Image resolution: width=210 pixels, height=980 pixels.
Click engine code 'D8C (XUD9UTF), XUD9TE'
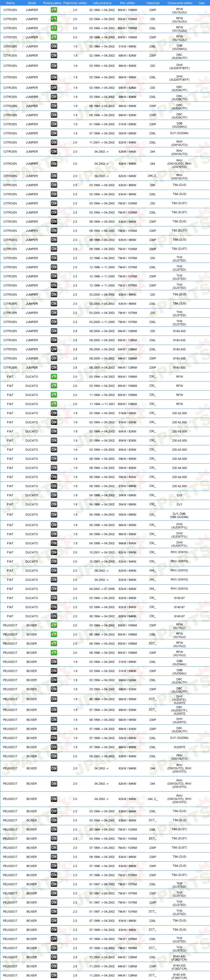(179, 710)
